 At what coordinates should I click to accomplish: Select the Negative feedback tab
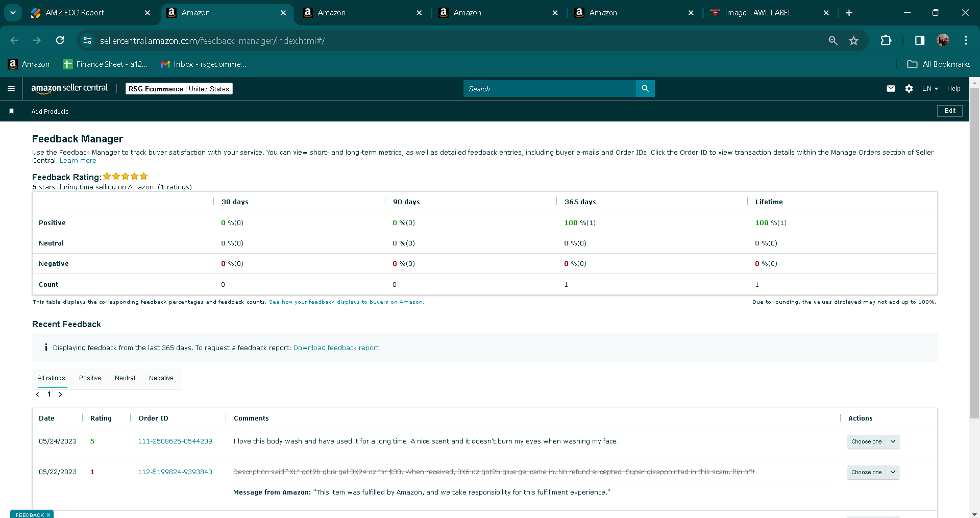(x=161, y=378)
